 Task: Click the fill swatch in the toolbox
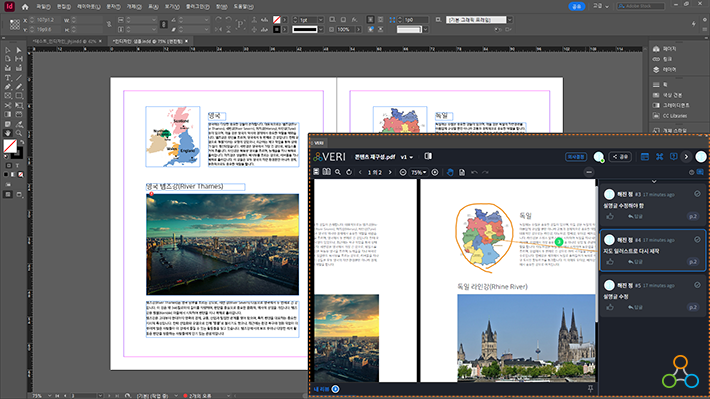[x=10, y=146]
